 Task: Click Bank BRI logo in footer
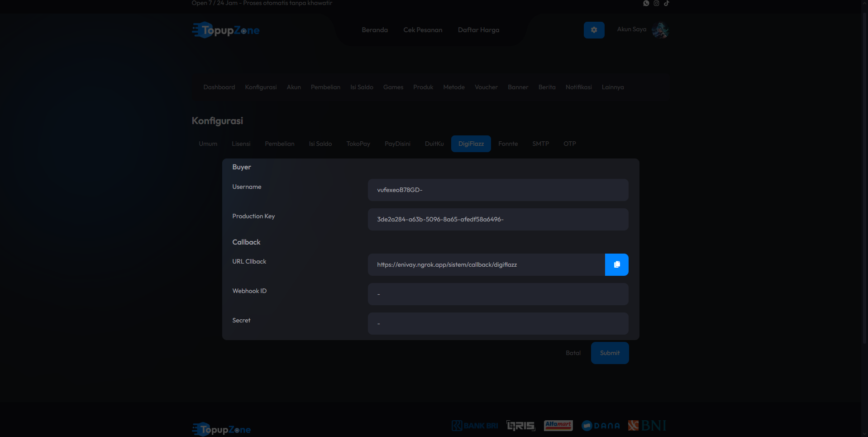pyautogui.click(x=475, y=426)
